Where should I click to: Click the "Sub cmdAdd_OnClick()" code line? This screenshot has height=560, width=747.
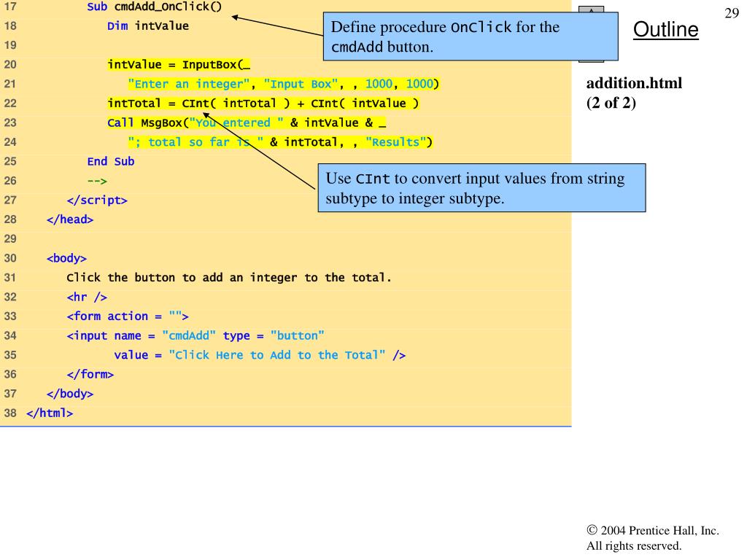pos(155,7)
